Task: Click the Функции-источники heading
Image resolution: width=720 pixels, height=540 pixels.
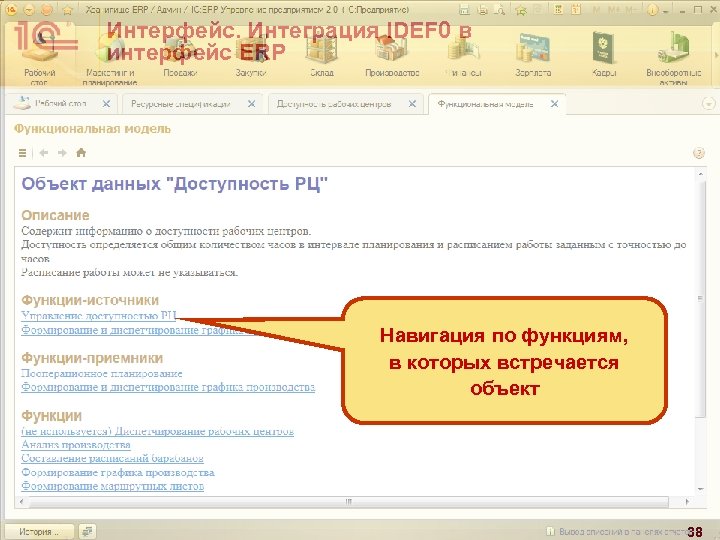Action: [90, 300]
